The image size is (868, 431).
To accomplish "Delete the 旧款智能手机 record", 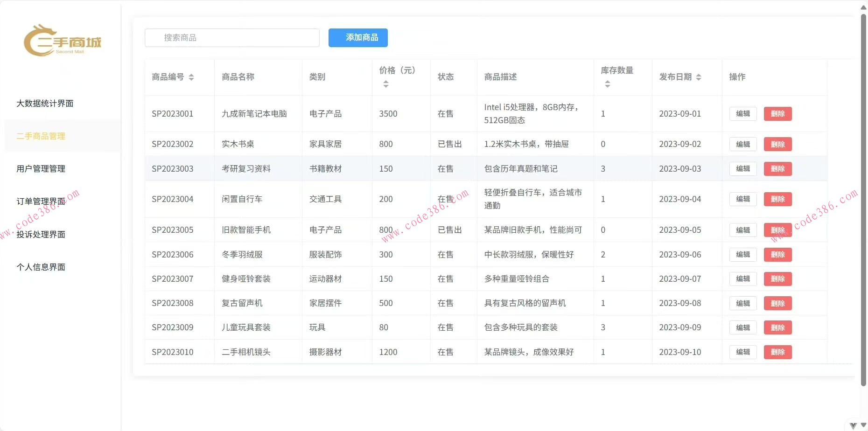I will pyautogui.click(x=777, y=229).
